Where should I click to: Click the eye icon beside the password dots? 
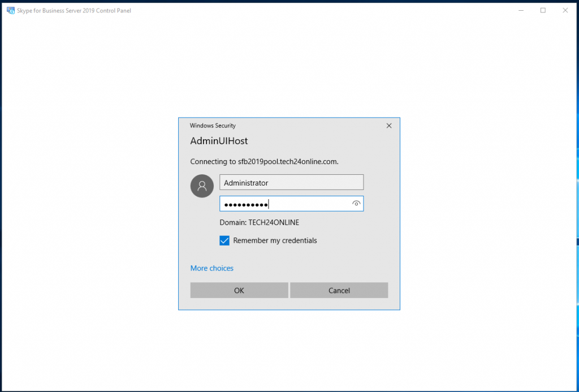point(356,203)
